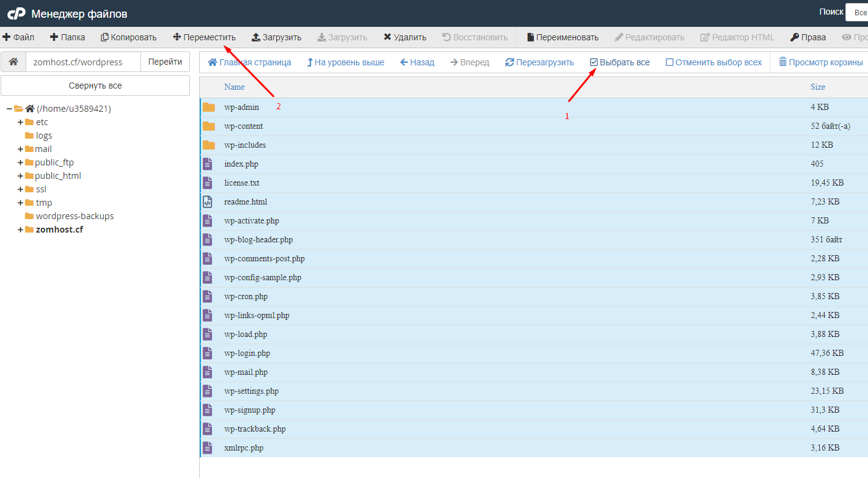Sort files by Name column header
Viewport: 868px width, 478px height.
234,87
